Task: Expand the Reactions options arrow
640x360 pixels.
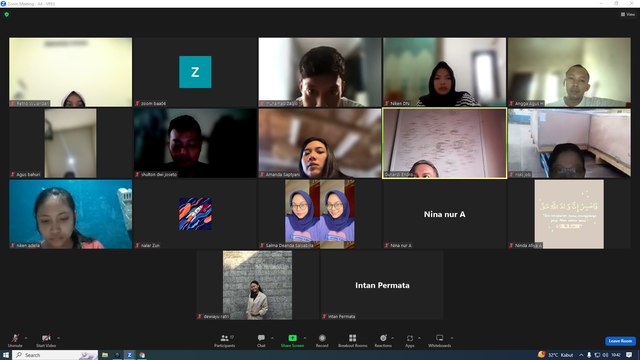Action: point(393,338)
